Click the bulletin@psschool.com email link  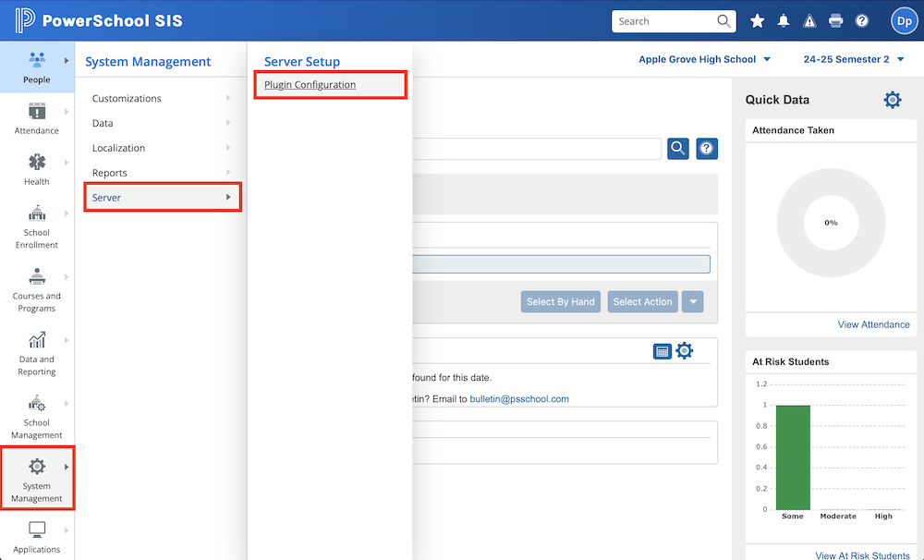[519, 399]
